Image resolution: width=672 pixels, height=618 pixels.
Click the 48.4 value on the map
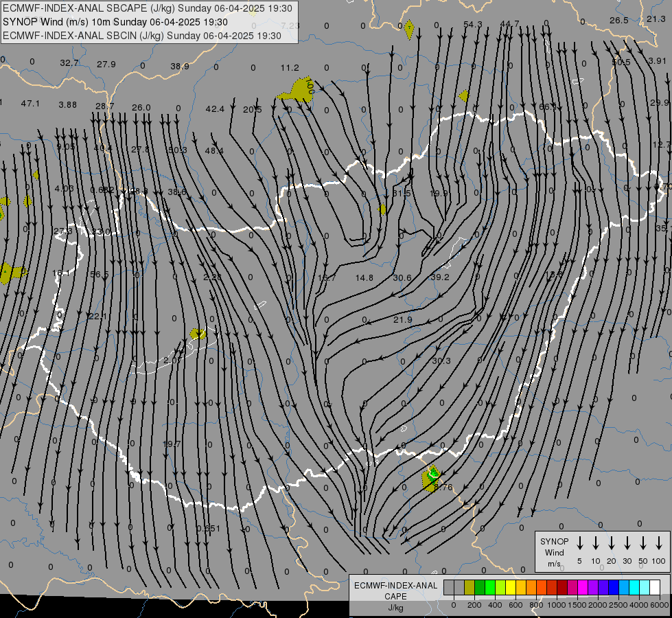[x=214, y=150]
